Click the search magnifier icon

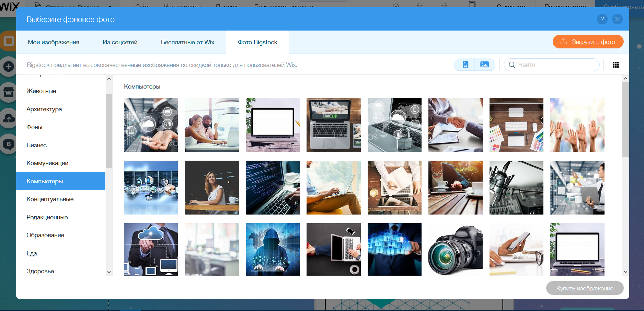click(512, 65)
